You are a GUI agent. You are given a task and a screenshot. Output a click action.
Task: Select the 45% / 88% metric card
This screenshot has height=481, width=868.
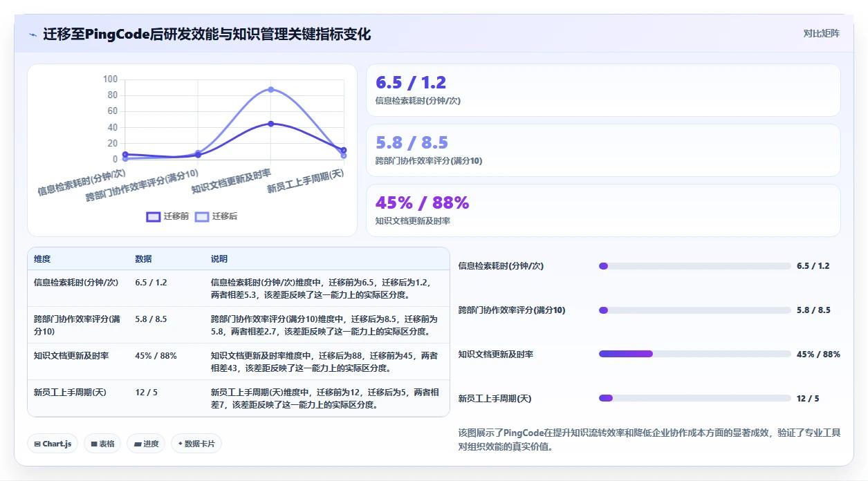603,210
